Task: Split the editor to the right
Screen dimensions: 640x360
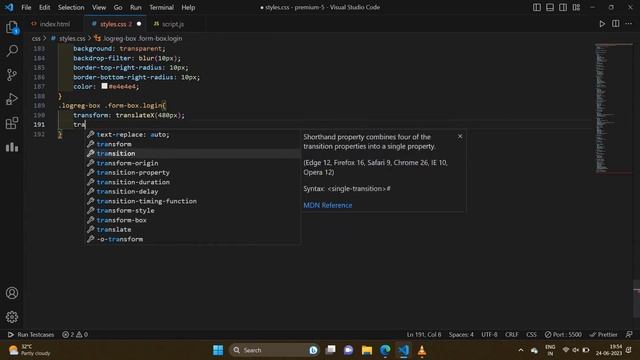Action: point(616,24)
